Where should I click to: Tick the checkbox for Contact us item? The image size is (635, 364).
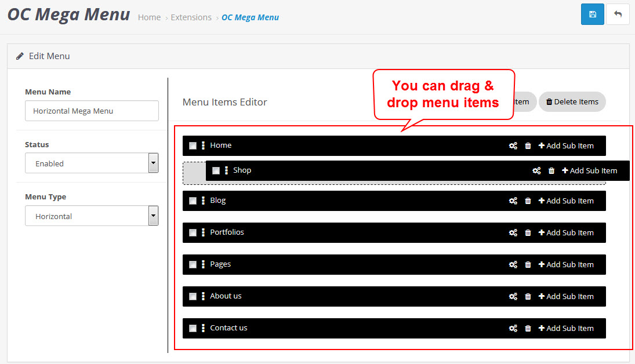coord(193,329)
